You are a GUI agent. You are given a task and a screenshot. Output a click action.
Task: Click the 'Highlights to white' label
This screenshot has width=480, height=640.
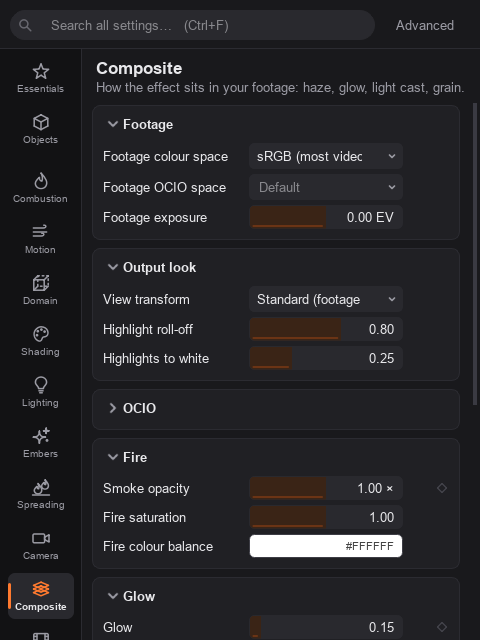pyautogui.click(x=156, y=358)
